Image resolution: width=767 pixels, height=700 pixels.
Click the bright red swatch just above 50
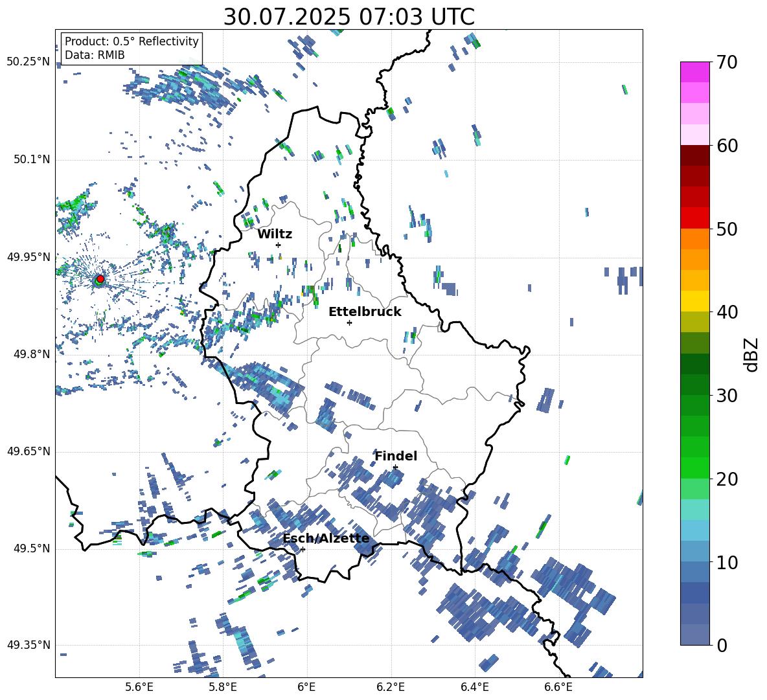pyautogui.click(x=694, y=218)
